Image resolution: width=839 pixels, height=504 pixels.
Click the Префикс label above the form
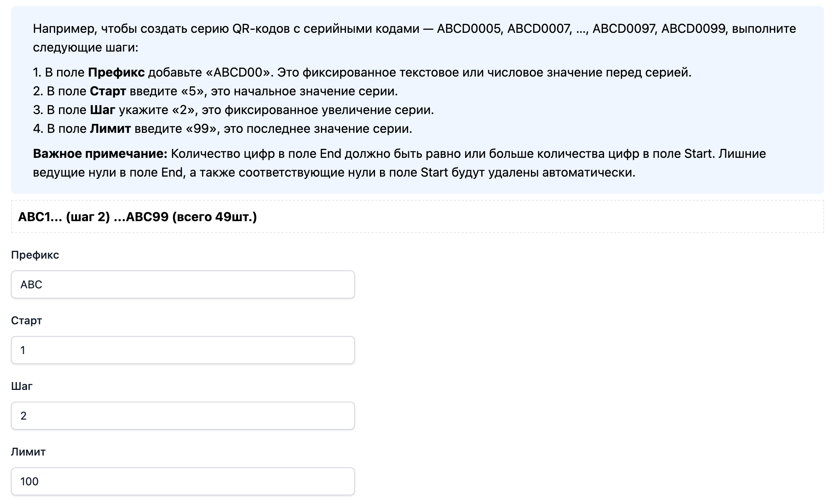coord(35,255)
